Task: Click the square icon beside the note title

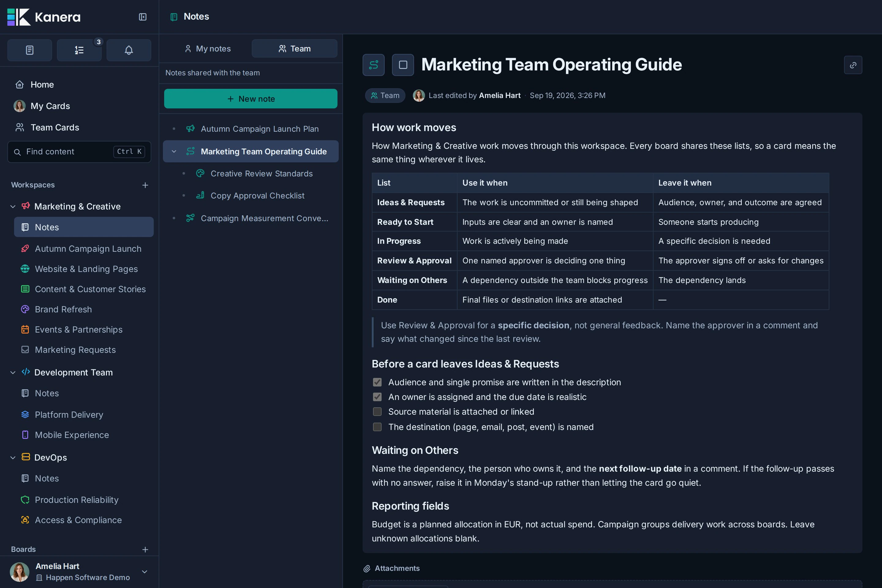Action: point(403,65)
